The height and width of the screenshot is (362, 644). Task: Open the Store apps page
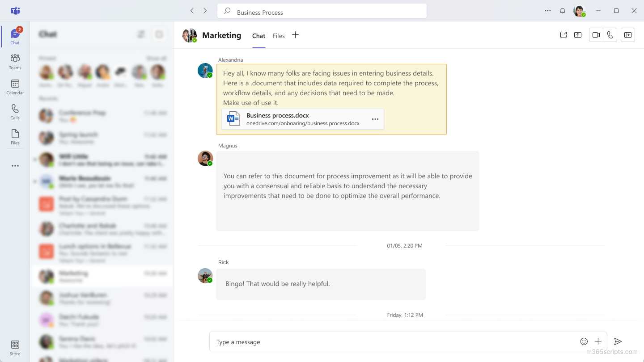[15, 348]
